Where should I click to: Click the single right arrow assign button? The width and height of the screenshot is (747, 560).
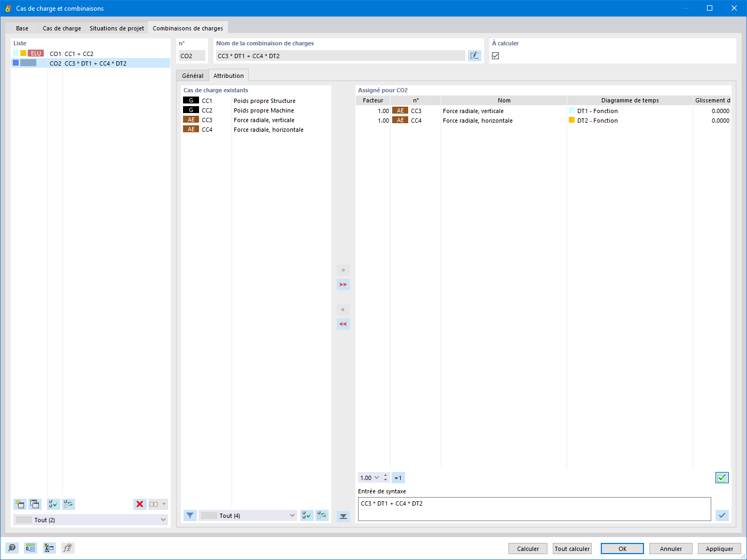point(343,270)
